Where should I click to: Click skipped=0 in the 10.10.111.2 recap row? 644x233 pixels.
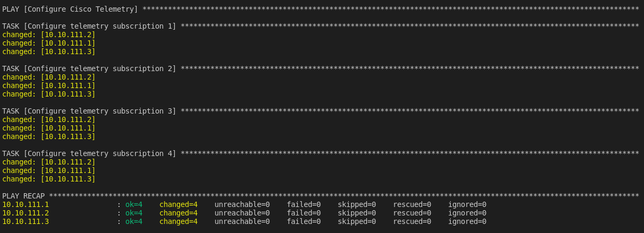coord(357,213)
